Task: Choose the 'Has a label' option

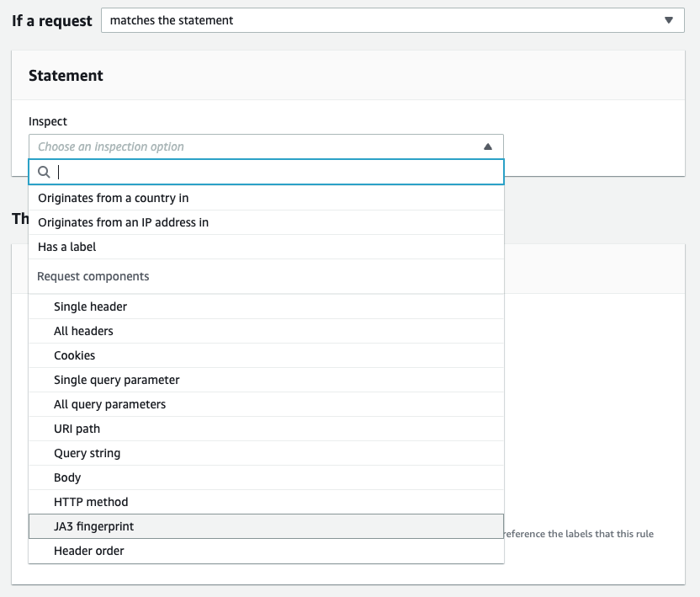Action: tap(266, 247)
